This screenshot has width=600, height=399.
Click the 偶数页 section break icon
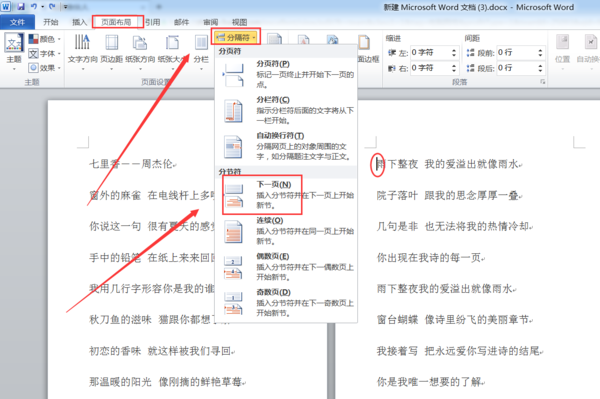coord(234,267)
